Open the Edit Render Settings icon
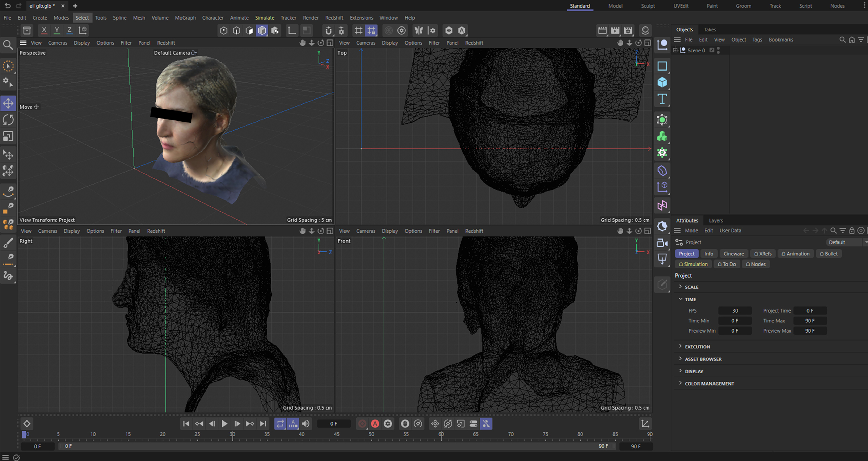 pyautogui.click(x=628, y=30)
